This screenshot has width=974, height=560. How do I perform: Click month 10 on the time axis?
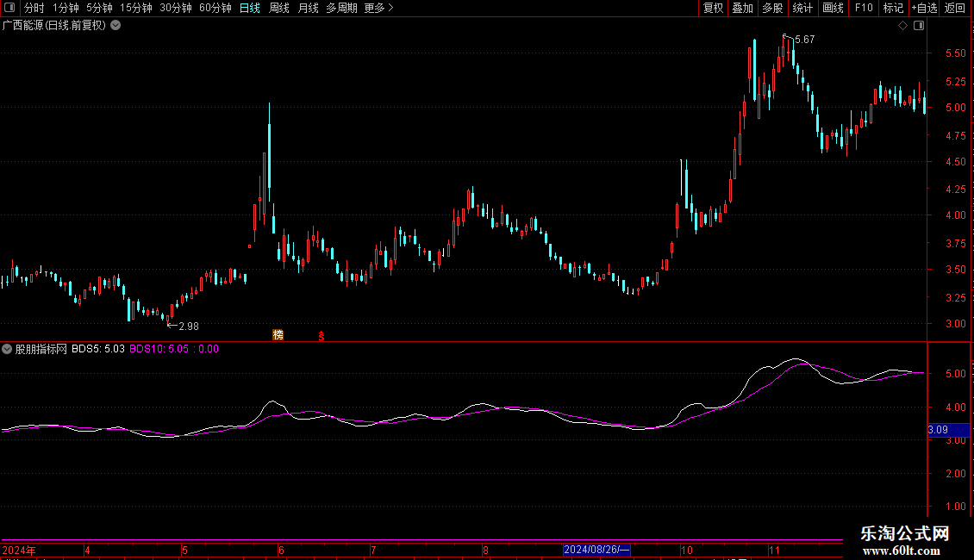(x=686, y=551)
